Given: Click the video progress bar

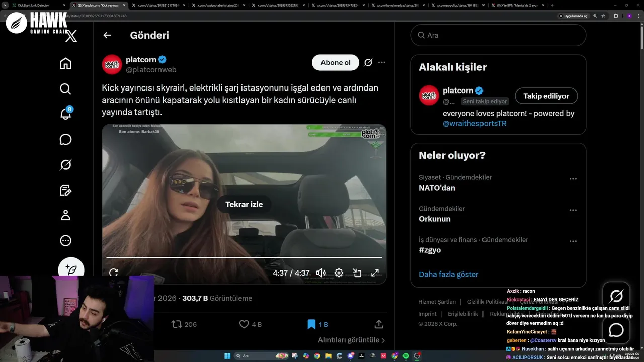Looking at the screenshot, I should [244, 257].
